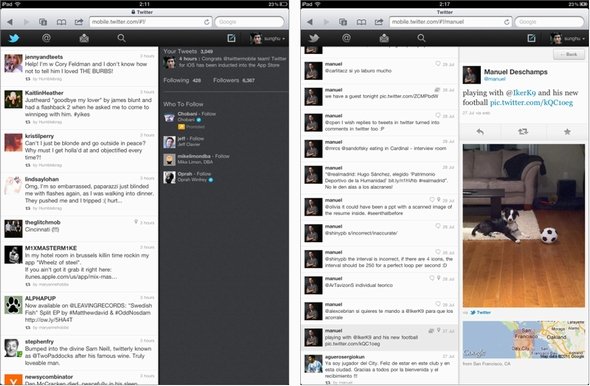This screenshot has width=590, height=386.
Task: Click Your Tweets heading
Action: pyautogui.click(x=180, y=51)
